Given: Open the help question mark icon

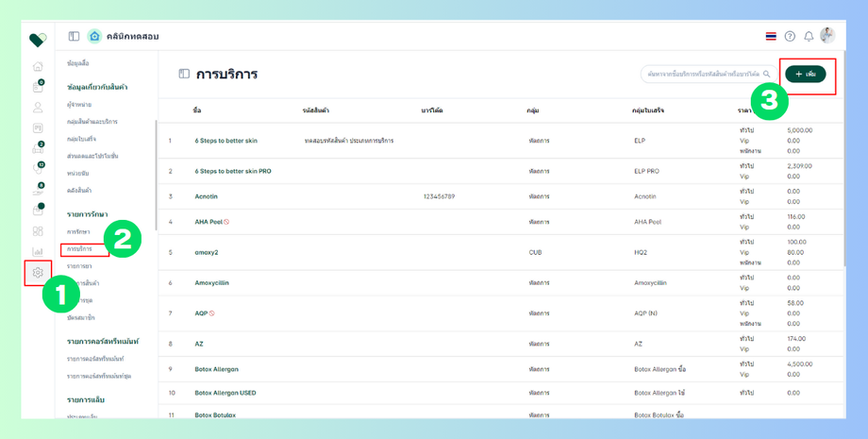Looking at the screenshot, I should pyautogui.click(x=790, y=37).
